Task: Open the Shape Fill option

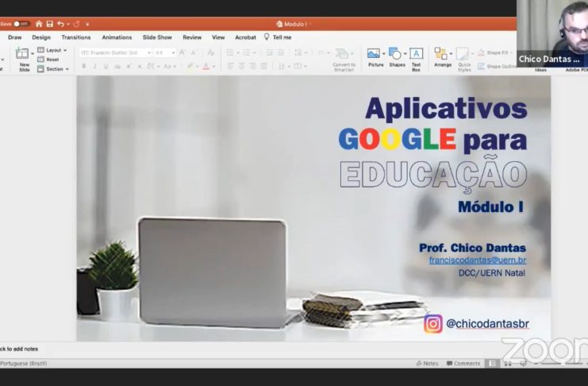Action: click(494, 52)
